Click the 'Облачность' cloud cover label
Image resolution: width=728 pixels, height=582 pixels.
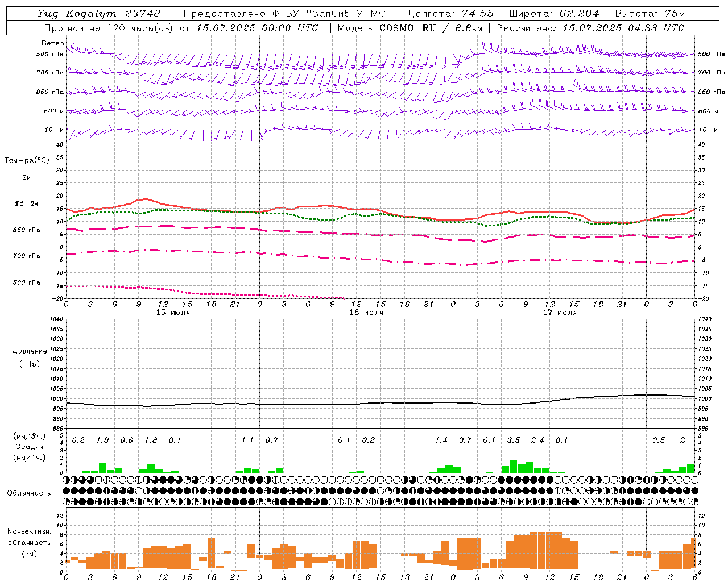tap(29, 493)
